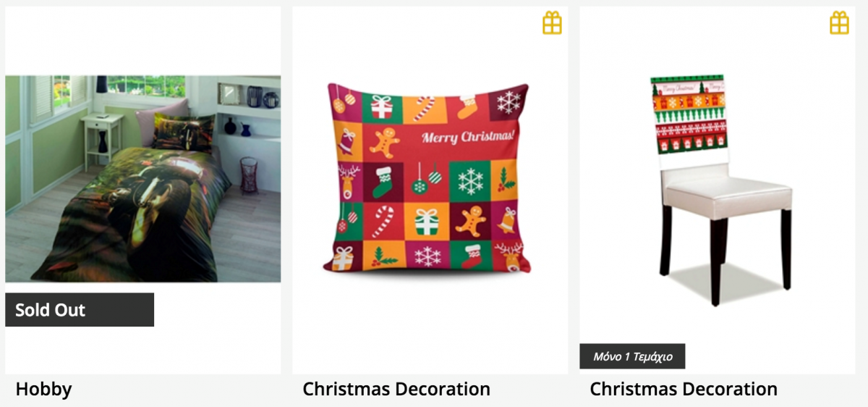Open Christmas Decoration title under the chair
This screenshot has height=407, width=868.
(684, 389)
